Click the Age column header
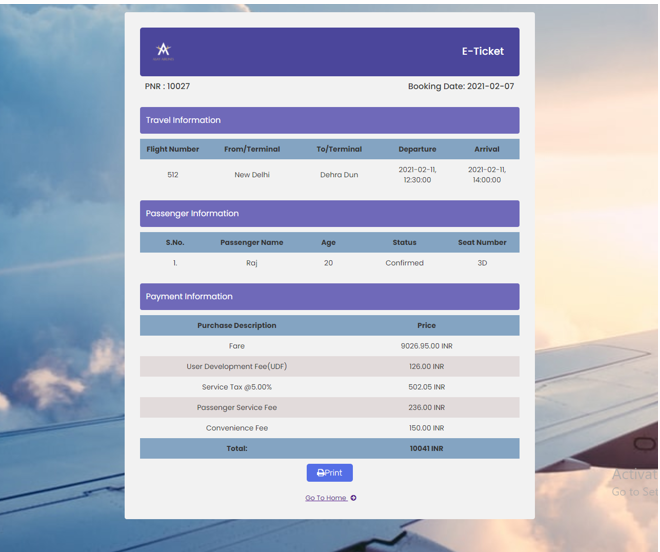The height and width of the screenshot is (552, 660). coord(328,243)
